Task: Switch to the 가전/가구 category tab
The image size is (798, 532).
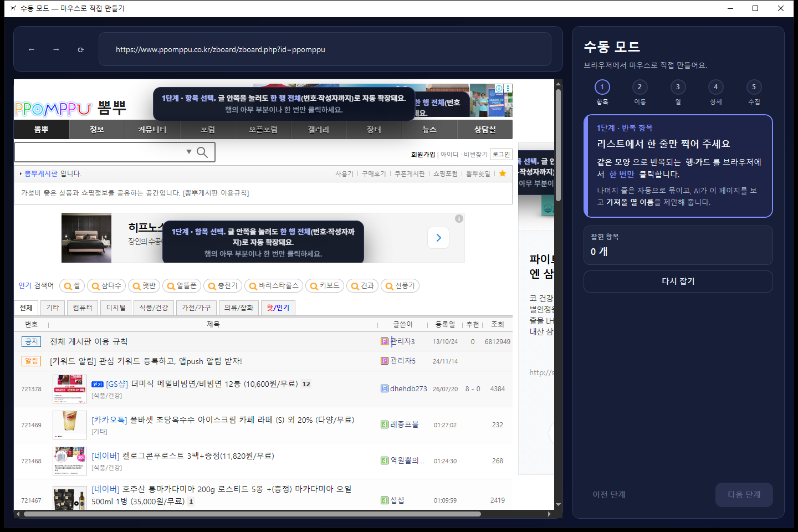Action: coord(196,308)
